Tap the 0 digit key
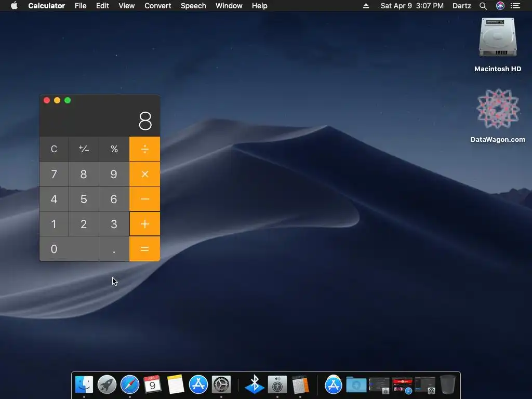 click(x=69, y=249)
